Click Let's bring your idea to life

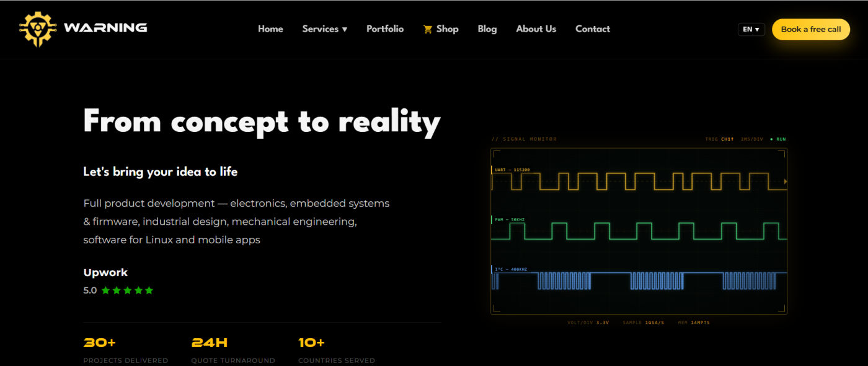coord(161,172)
